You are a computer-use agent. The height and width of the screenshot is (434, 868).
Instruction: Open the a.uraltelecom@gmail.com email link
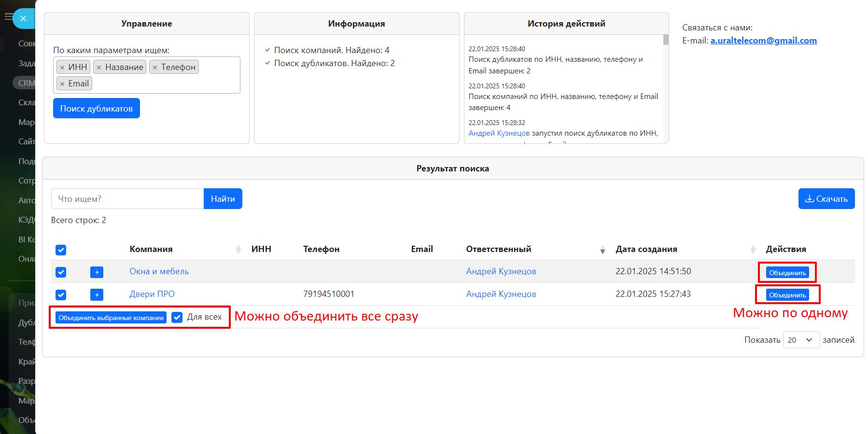(763, 41)
